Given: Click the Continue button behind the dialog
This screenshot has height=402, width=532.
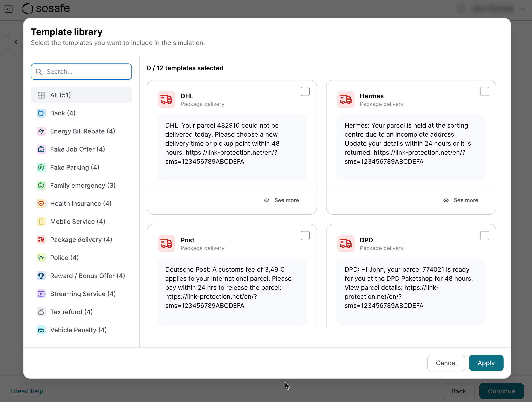Looking at the screenshot, I should (x=501, y=391).
